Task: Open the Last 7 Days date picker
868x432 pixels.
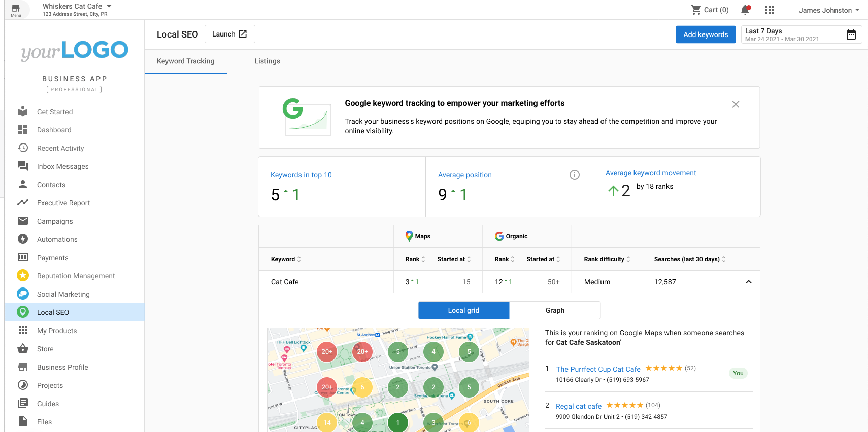Action: tap(802, 34)
